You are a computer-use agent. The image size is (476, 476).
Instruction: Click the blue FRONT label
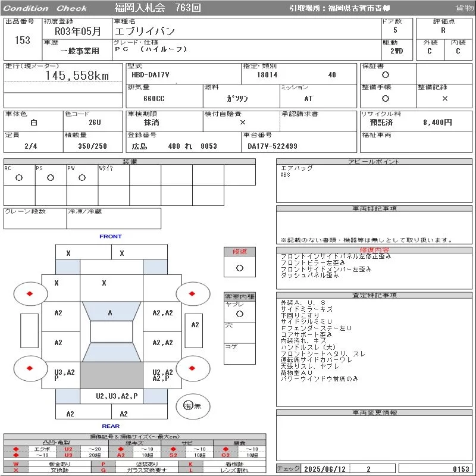click(x=111, y=236)
